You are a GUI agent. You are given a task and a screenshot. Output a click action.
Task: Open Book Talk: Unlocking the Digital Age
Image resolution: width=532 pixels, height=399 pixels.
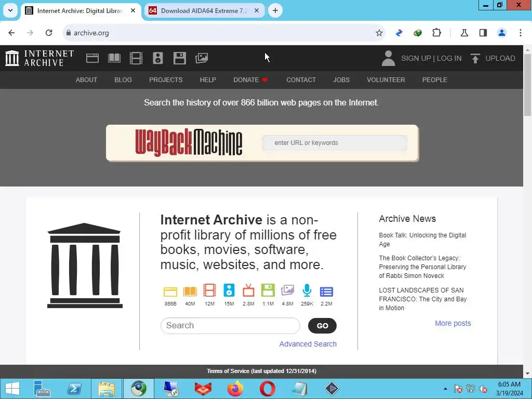(422, 240)
